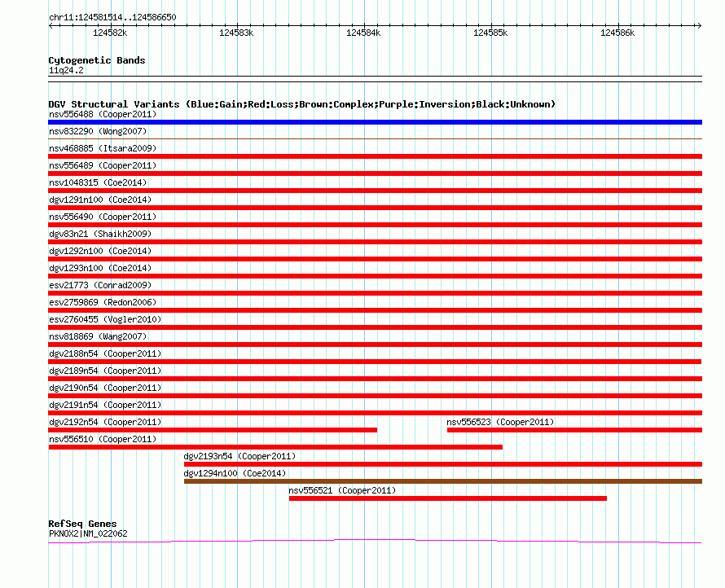Click the red nsv468885 loss bar
The height and width of the screenshot is (588, 725).
[x=375, y=156]
